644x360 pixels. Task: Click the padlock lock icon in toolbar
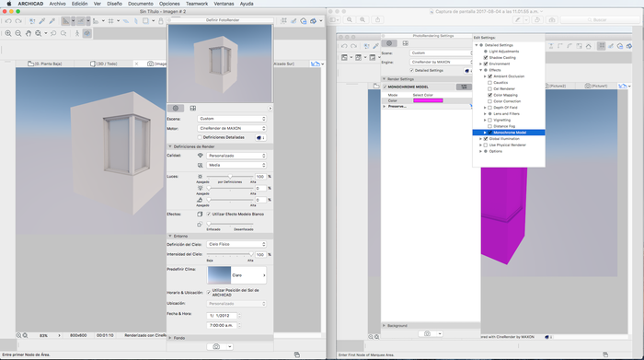click(161, 21)
